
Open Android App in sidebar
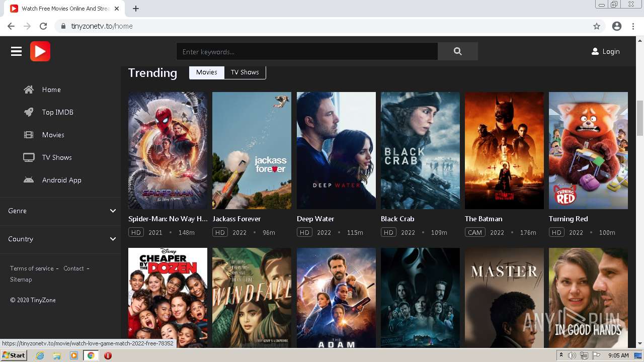click(x=62, y=180)
